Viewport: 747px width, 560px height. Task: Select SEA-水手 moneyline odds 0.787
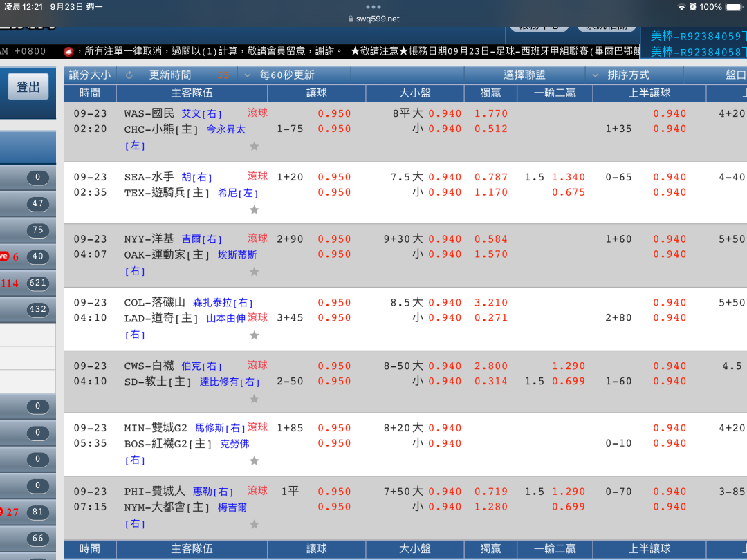[490, 177]
